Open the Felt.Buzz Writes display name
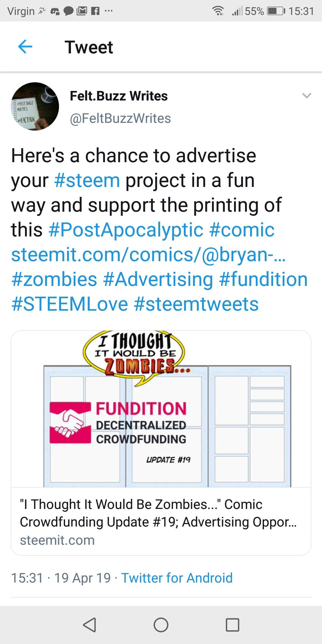 119,96
